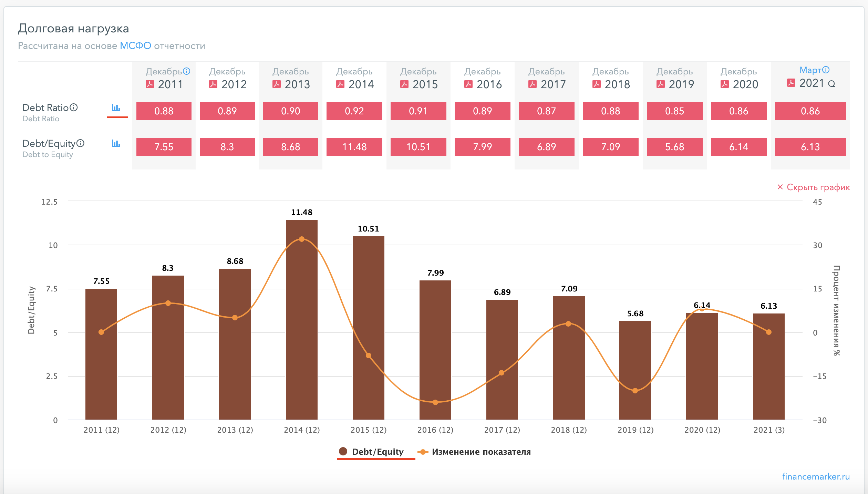Click the Debt Ratio row label
Image resolution: width=868 pixels, height=494 pixels.
(x=45, y=107)
